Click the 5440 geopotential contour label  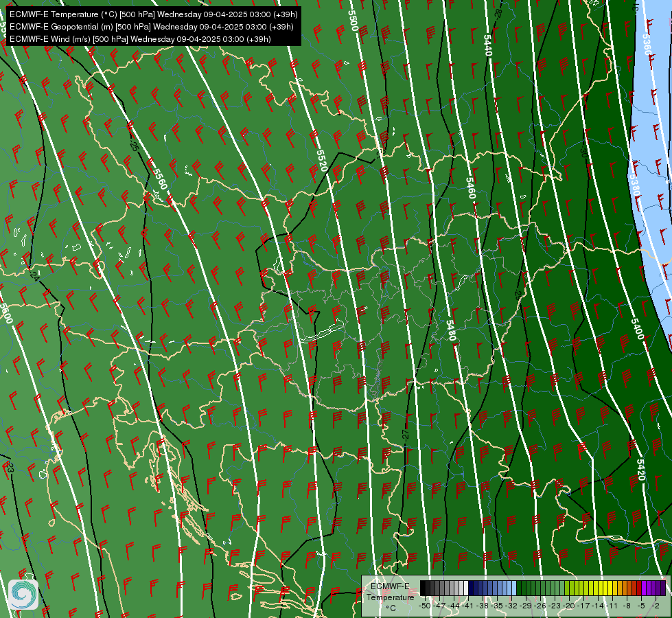tap(488, 45)
